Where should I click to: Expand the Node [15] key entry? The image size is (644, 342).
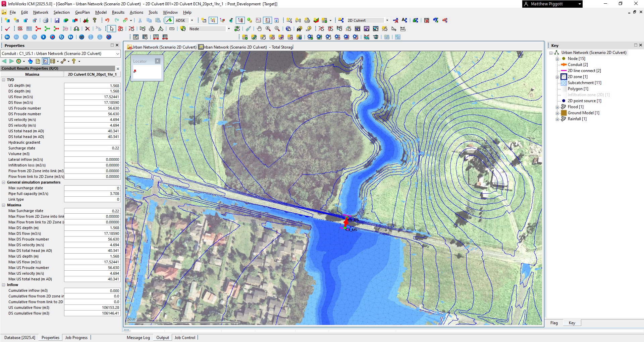coord(557,59)
